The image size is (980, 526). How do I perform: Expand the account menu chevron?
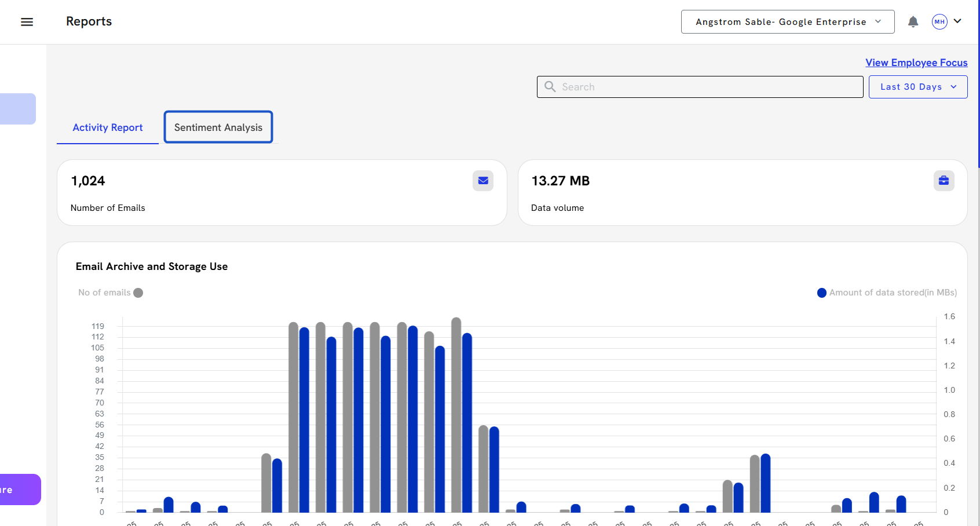pyautogui.click(x=958, y=21)
